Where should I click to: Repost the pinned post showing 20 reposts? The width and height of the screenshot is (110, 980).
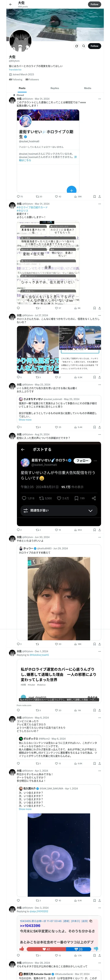(x=39, y=197)
